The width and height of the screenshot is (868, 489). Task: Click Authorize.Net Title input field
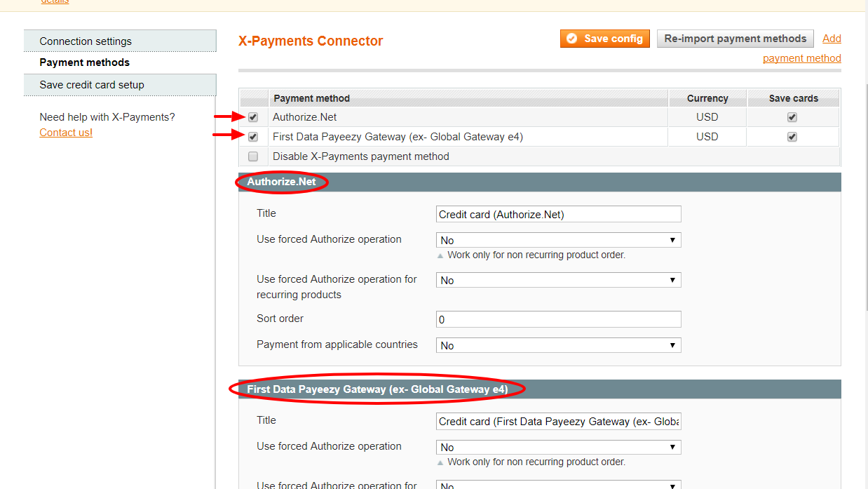(x=559, y=215)
